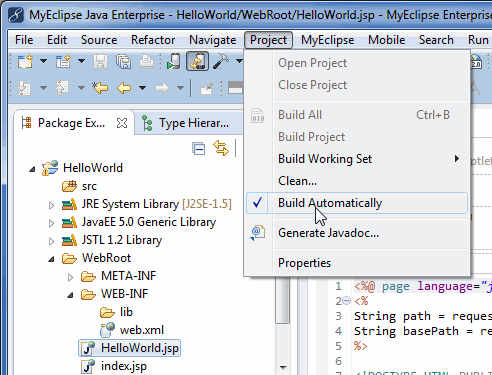Image resolution: width=492 pixels, height=375 pixels.
Task: Click the Last Edit Location arrow icon
Action: click(100, 88)
